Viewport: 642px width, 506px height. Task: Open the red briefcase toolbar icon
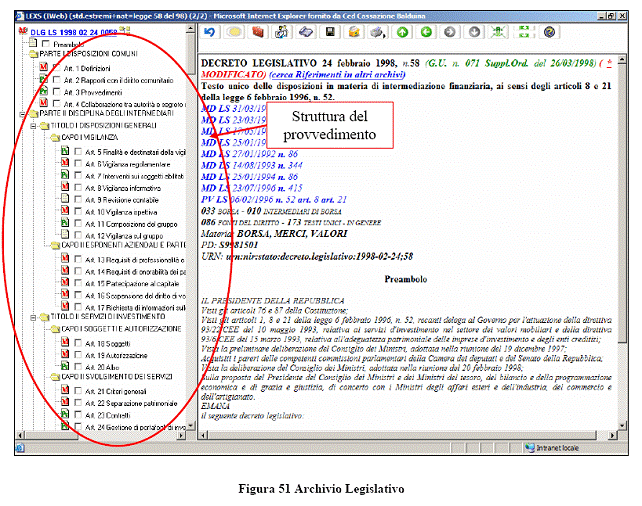pos(258,32)
